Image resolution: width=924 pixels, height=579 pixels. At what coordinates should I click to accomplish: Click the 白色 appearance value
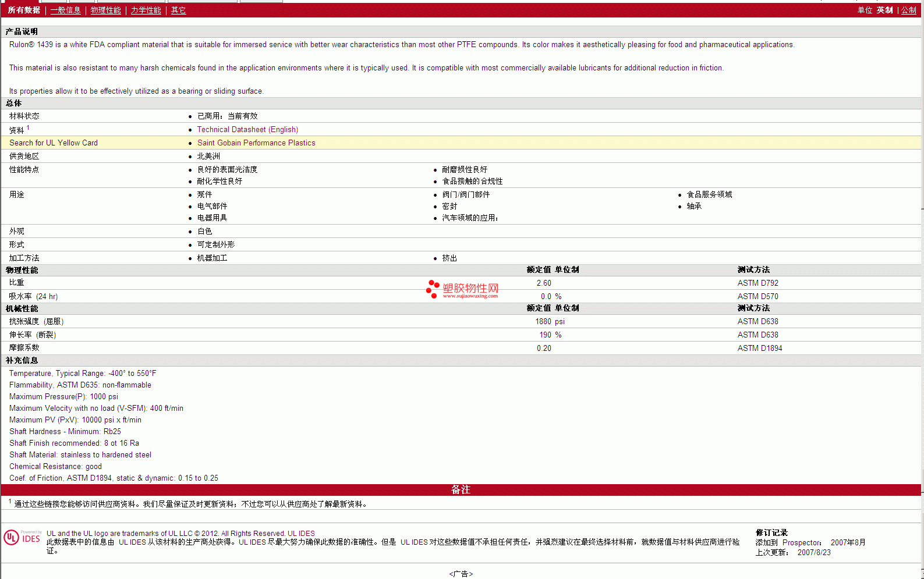[x=204, y=231]
